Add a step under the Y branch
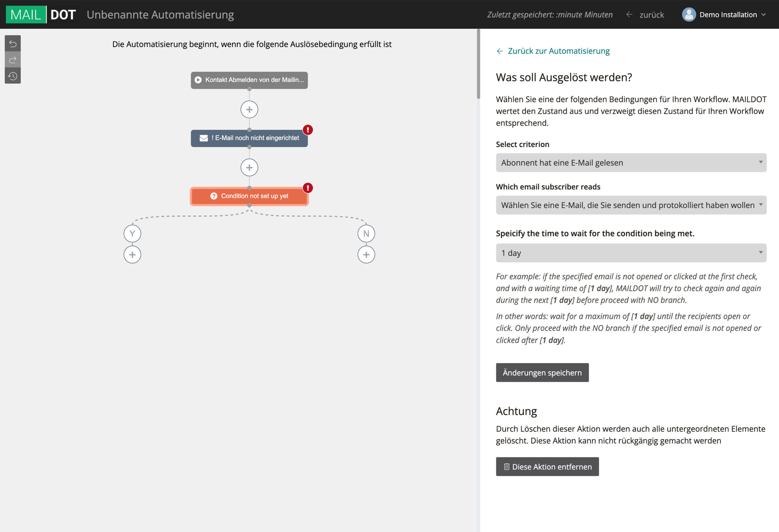Viewport: 779px width, 532px height. pos(132,255)
